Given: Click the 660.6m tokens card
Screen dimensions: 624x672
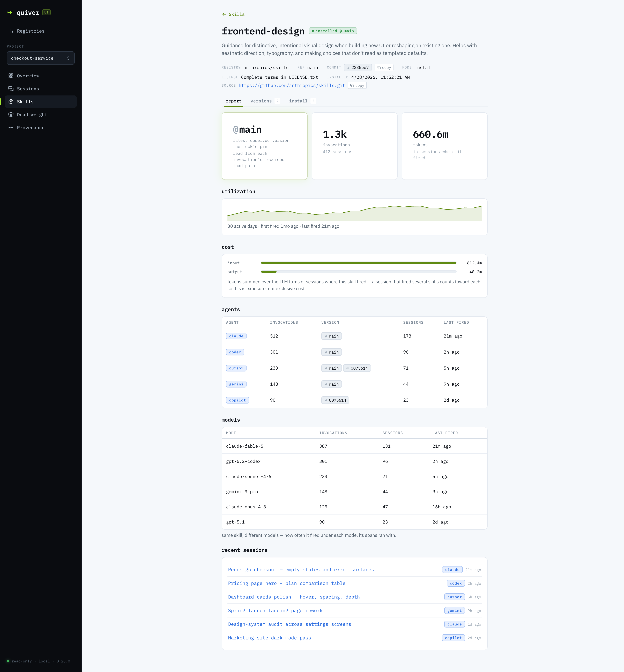Looking at the screenshot, I should [x=444, y=146].
